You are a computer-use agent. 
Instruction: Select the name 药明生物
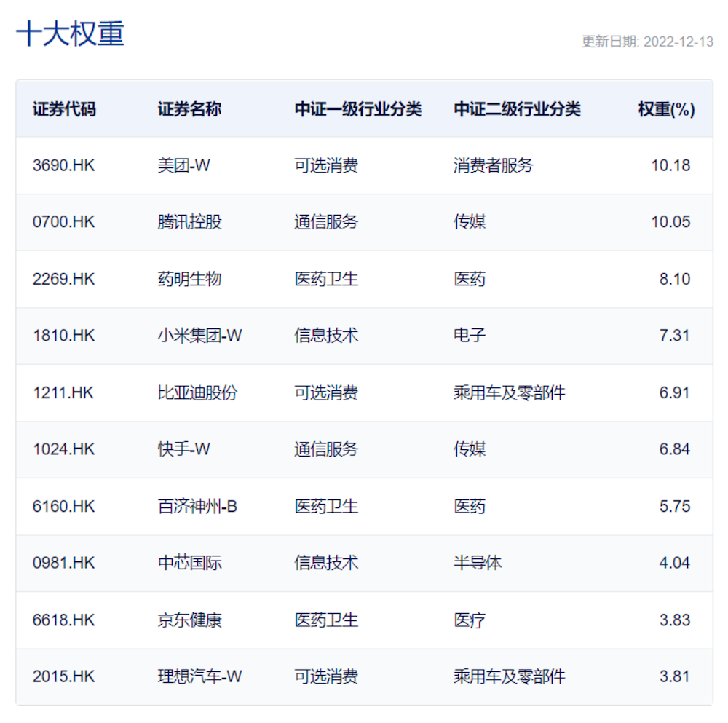[x=189, y=279]
